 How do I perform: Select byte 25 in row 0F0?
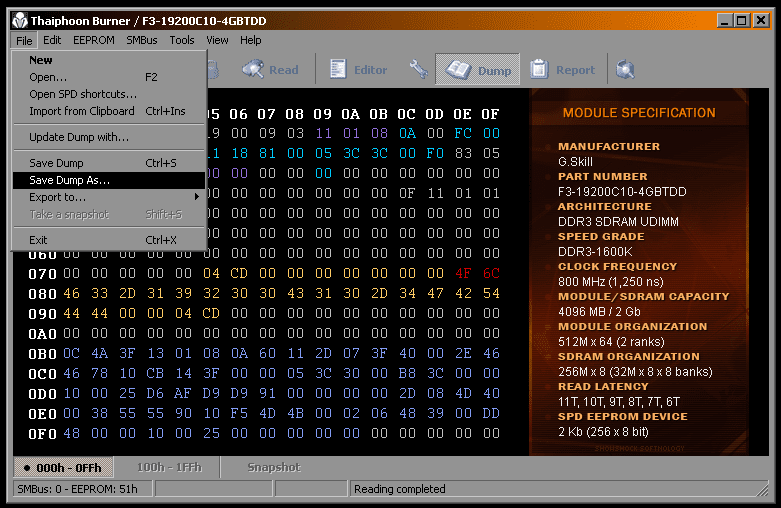coord(211,433)
